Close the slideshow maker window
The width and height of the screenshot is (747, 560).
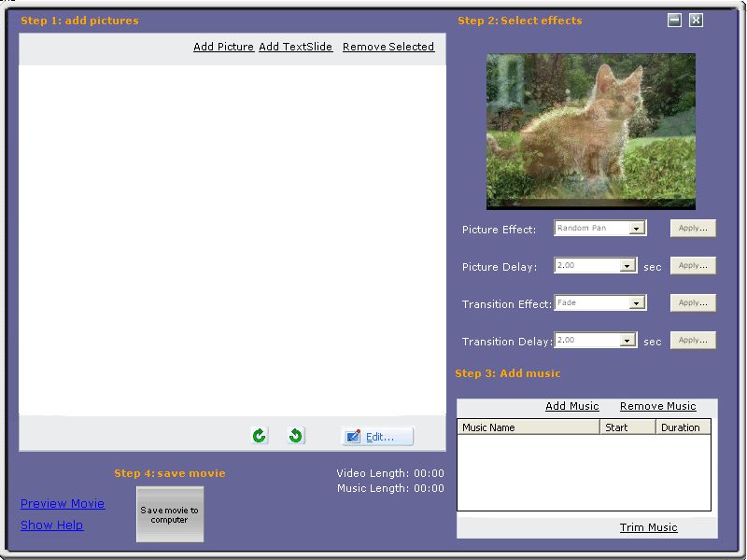pyautogui.click(x=696, y=20)
